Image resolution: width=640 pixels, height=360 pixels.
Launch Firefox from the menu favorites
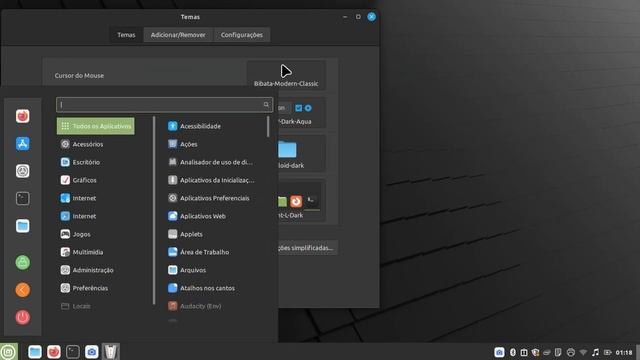[x=22, y=116]
